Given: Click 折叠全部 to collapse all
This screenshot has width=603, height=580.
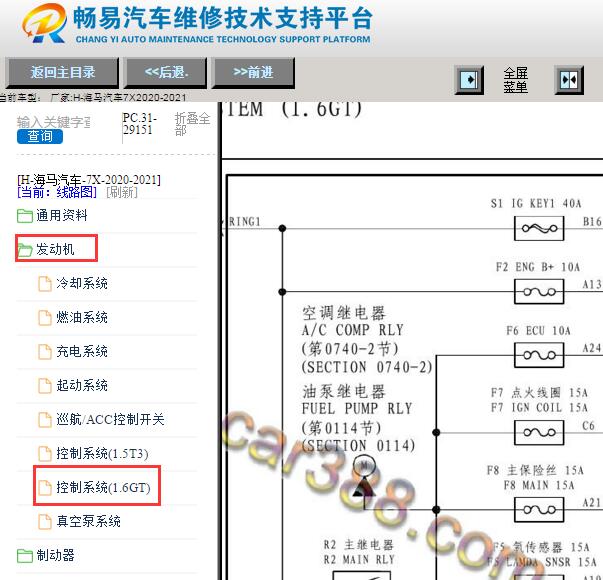Looking at the screenshot, I should 193,124.
